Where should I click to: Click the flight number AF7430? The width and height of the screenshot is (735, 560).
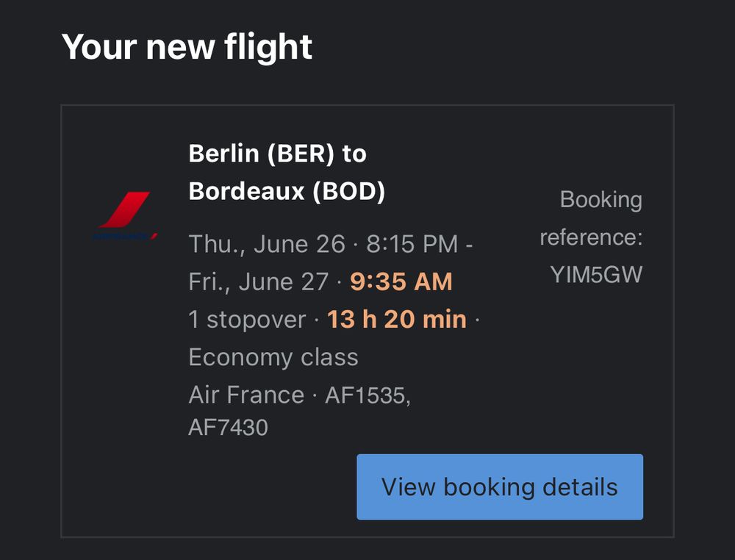pyautogui.click(x=229, y=428)
